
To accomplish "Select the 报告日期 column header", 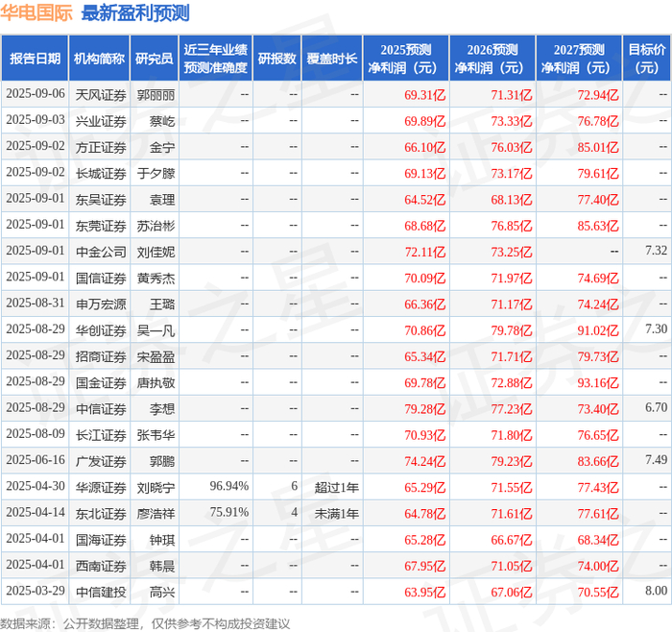I will (35, 59).
